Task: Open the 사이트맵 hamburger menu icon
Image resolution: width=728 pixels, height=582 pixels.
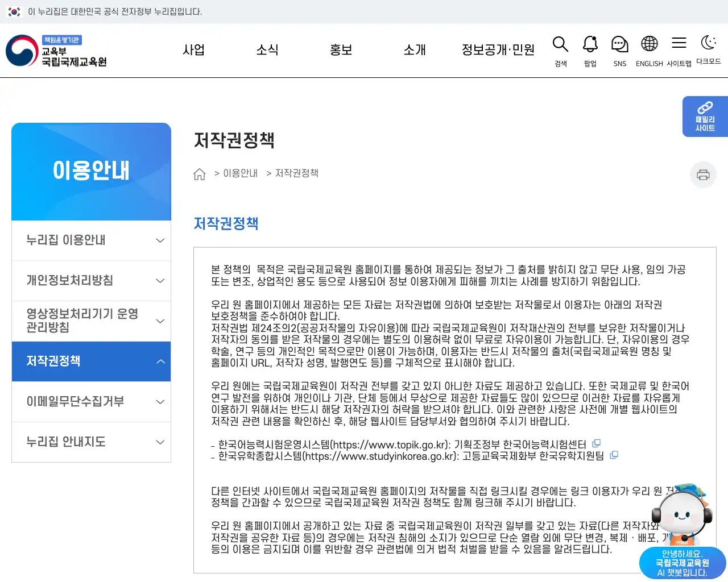Action: tap(679, 43)
